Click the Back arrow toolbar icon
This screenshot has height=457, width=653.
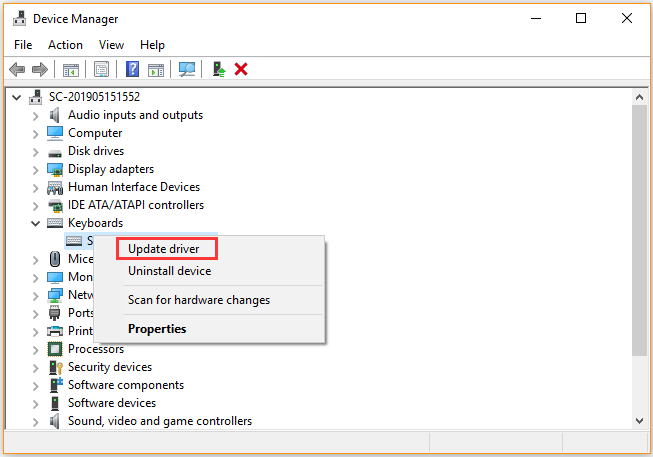17,69
